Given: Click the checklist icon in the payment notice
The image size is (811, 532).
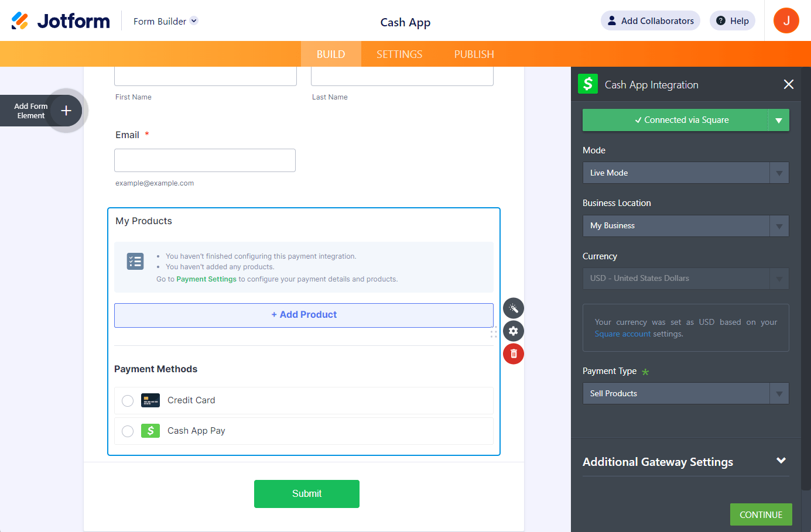Looking at the screenshot, I should point(135,261).
